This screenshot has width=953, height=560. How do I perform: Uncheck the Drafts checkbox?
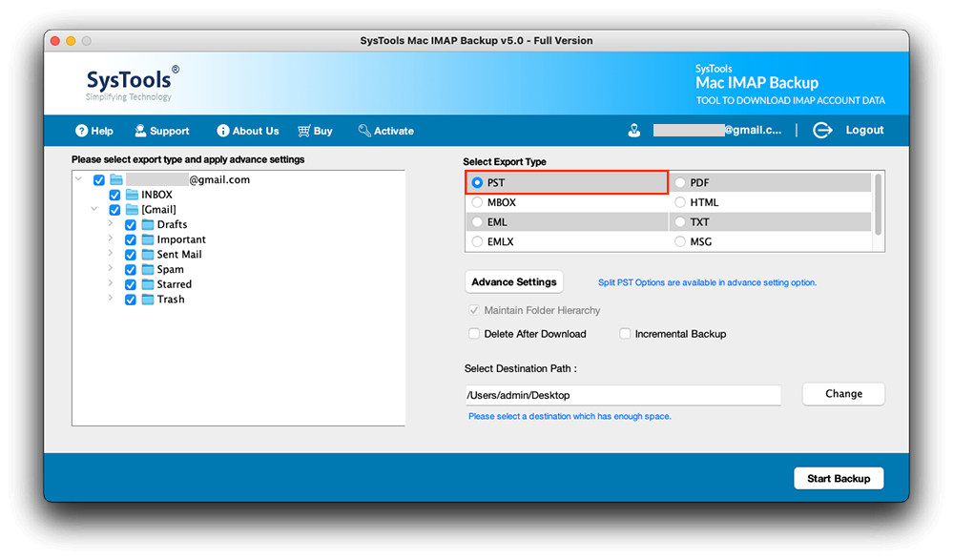[131, 225]
